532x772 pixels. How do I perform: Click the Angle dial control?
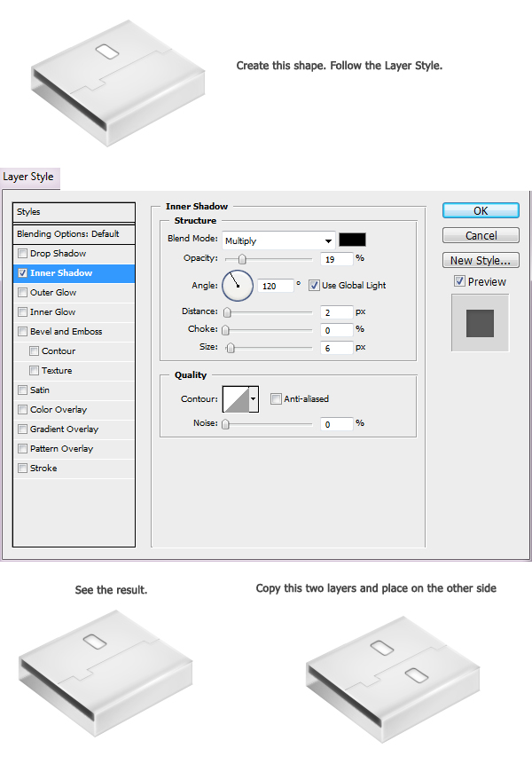point(238,286)
